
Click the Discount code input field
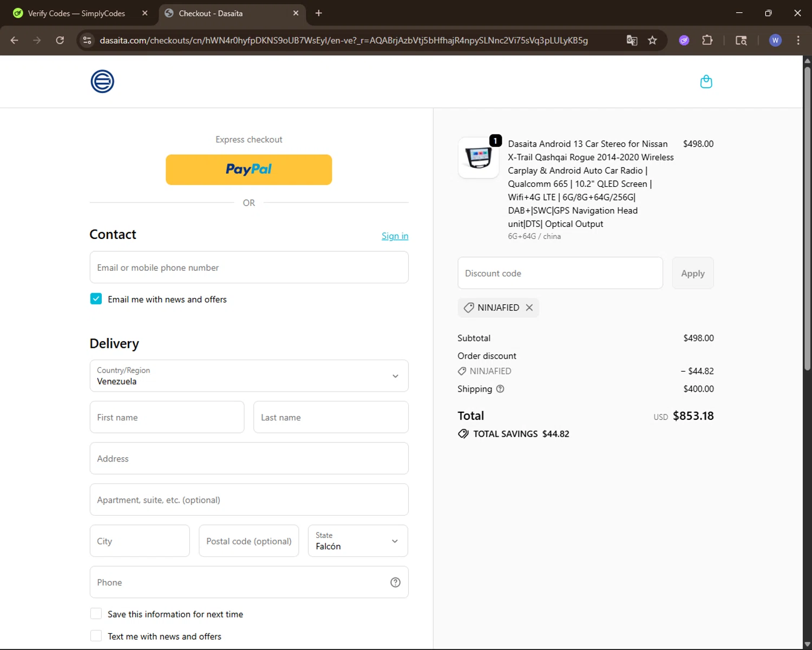coord(560,273)
